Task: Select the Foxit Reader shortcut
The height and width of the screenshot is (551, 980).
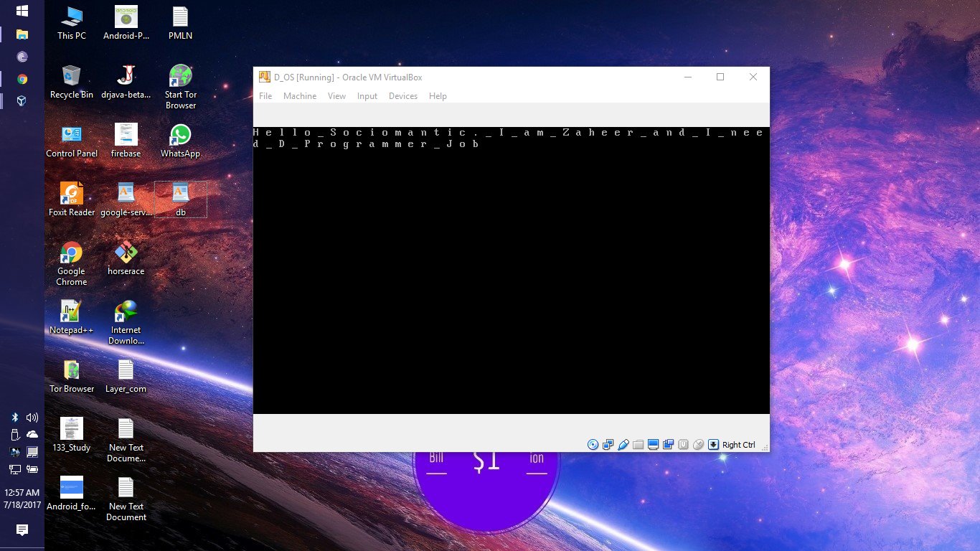Action: [72, 199]
